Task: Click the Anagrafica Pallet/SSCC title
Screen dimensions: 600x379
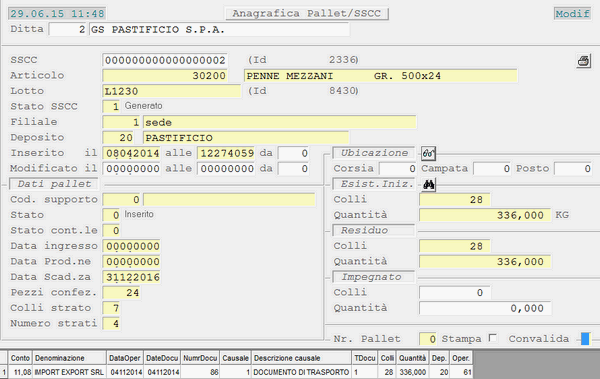Action: point(307,13)
